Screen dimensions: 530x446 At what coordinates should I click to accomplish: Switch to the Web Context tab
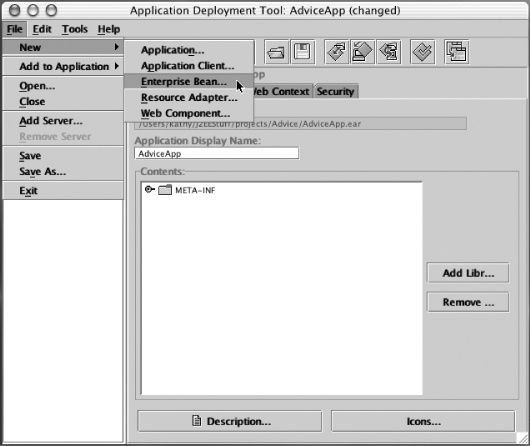point(282,91)
